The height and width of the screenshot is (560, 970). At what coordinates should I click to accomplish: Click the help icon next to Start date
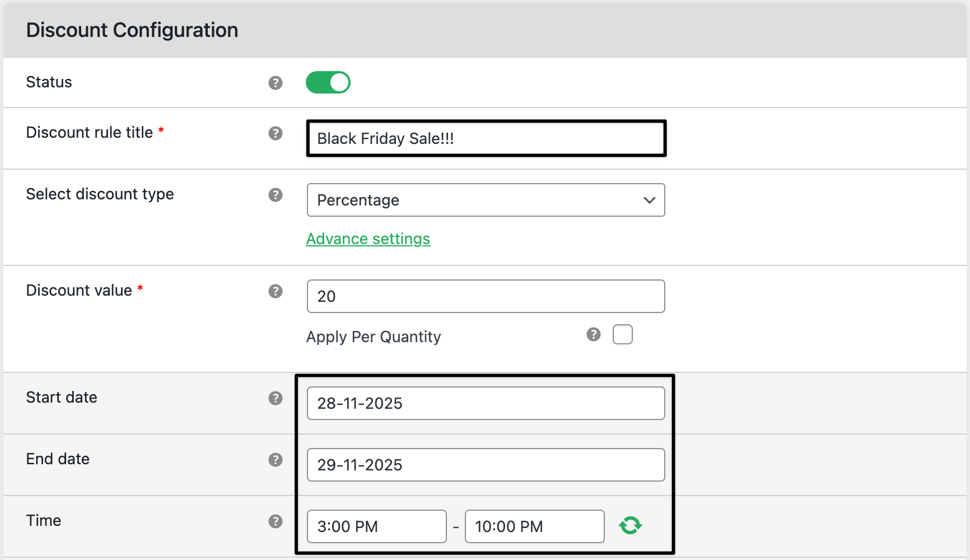tap(275, 398)
